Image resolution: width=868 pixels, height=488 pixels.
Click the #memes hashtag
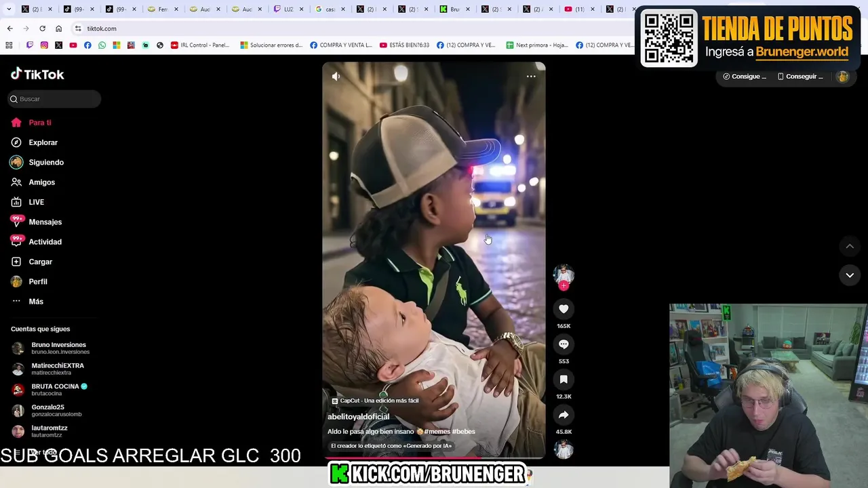437,432
